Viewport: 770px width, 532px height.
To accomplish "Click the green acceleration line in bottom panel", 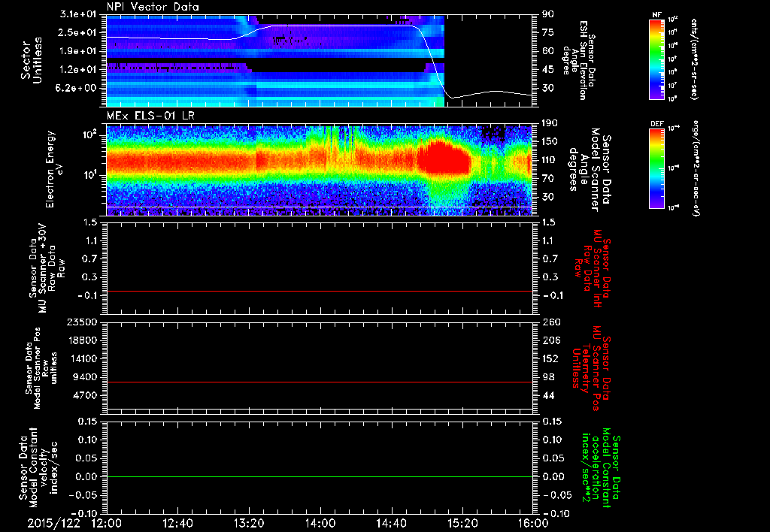I will [x=320, y=476].
